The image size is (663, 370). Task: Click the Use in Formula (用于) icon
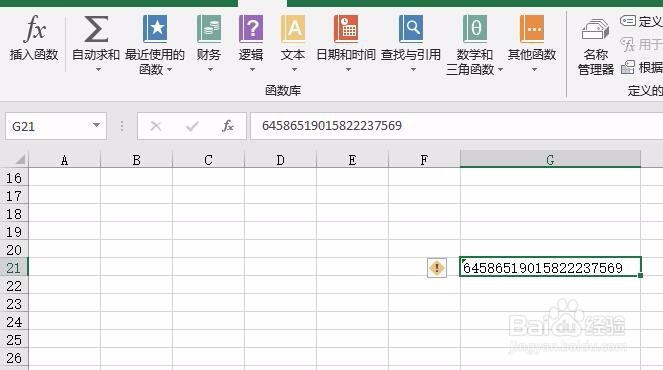(628, 44)
